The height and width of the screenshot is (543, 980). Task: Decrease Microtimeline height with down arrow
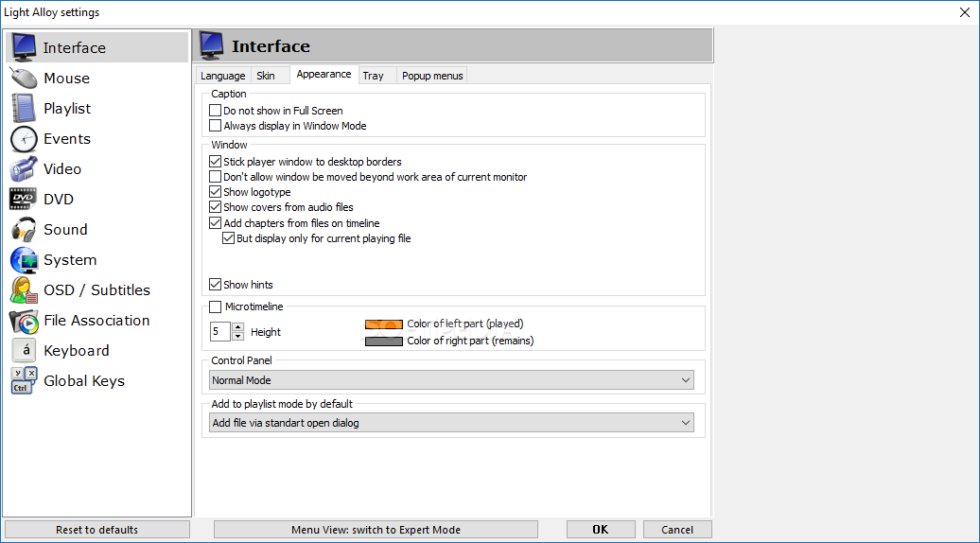click(x=237, y=336)
